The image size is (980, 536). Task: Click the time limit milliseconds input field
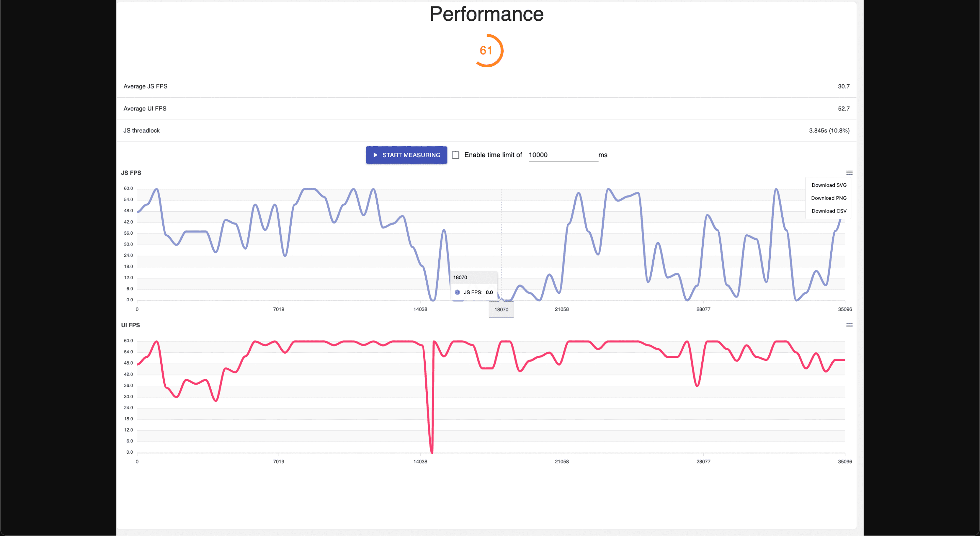(x=562, y=155)
